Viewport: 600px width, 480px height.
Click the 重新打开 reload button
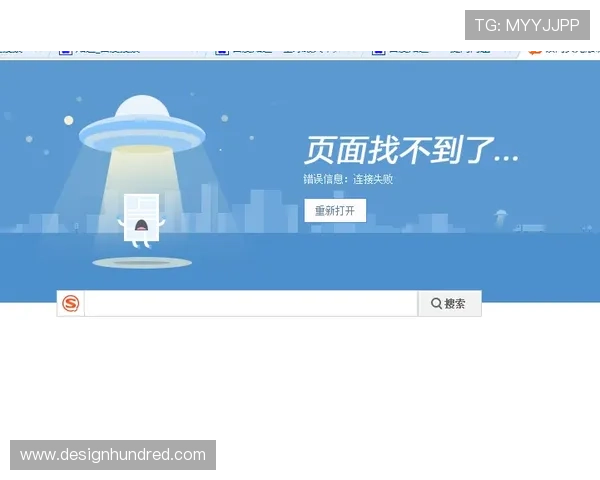(335, 211)
